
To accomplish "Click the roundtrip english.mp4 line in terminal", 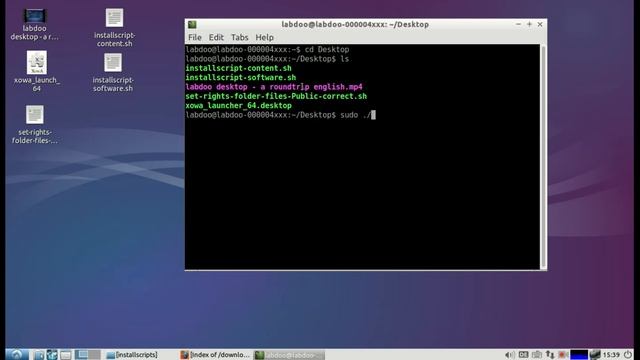I will pyautogui.click(x=274, y=87).
